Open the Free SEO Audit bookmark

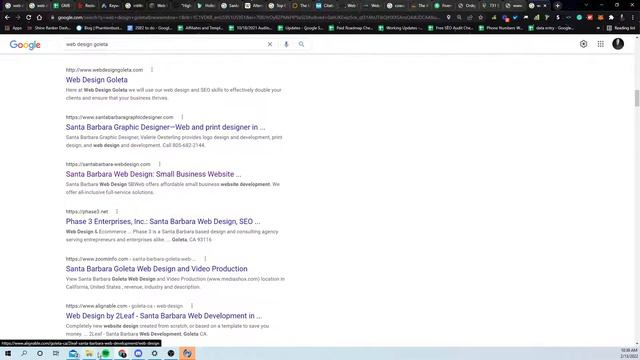[451, 28]
